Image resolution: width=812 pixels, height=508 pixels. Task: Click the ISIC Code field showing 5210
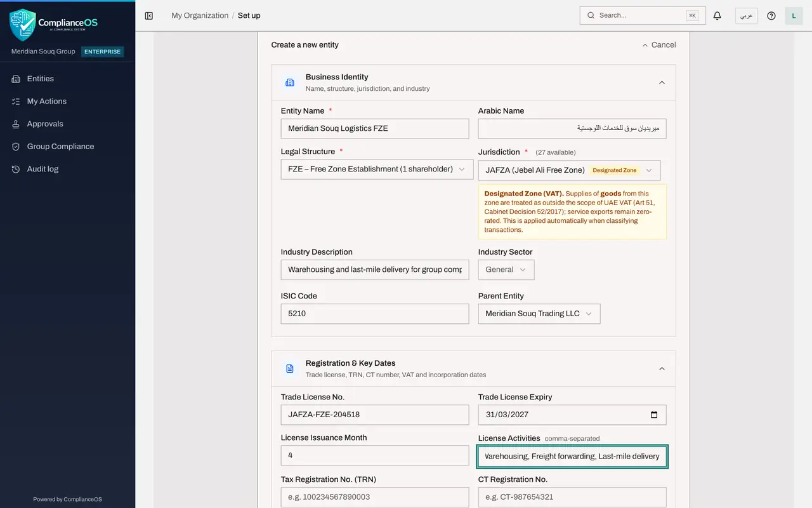(x=375, y=314)
